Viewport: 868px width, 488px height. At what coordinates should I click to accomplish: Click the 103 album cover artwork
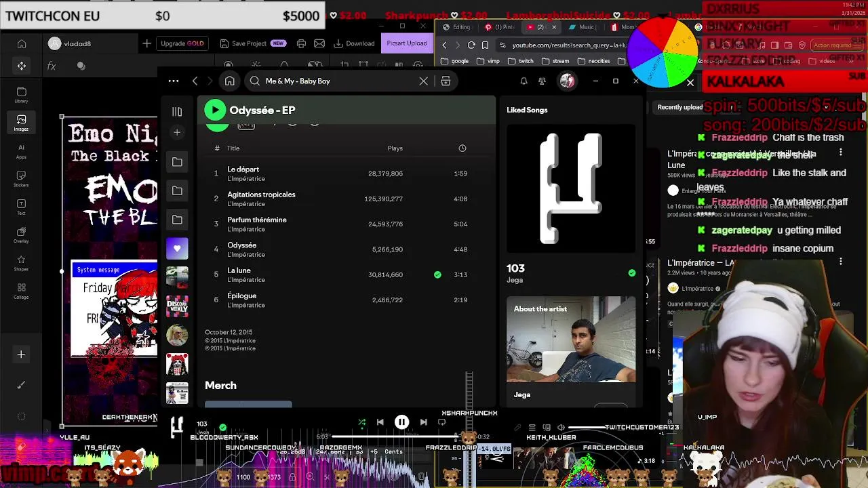571,188
